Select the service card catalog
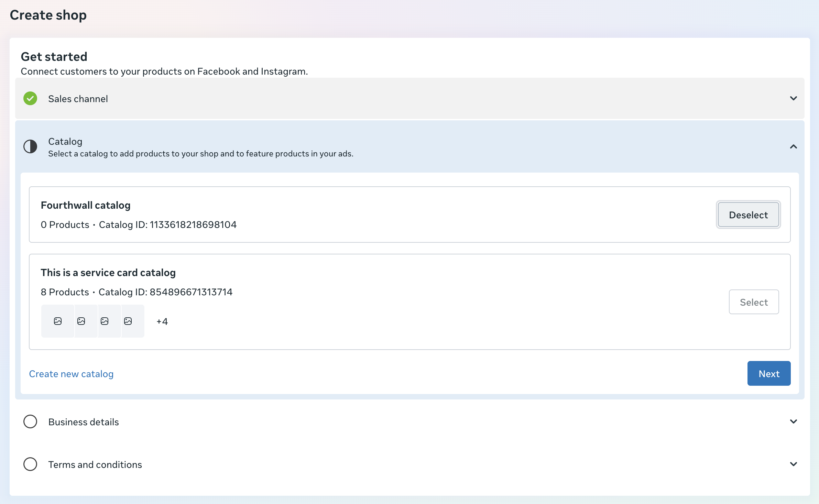 click(754, 302)
